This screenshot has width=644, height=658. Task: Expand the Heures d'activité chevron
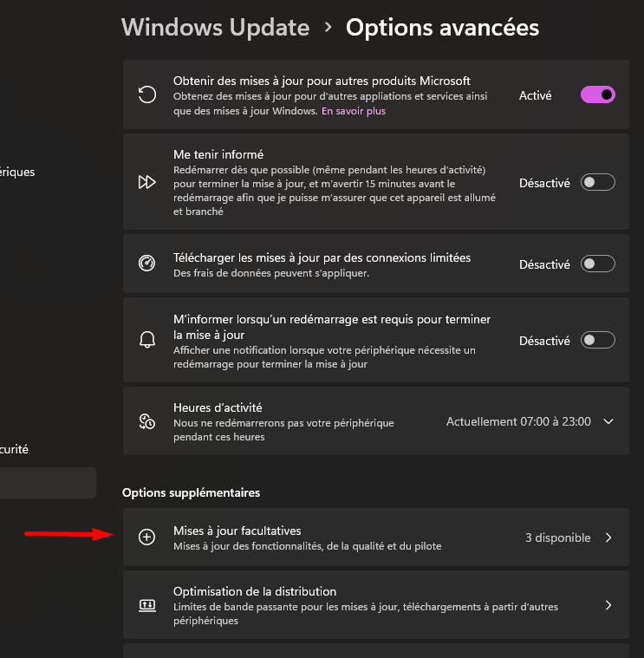pos(608,421)
